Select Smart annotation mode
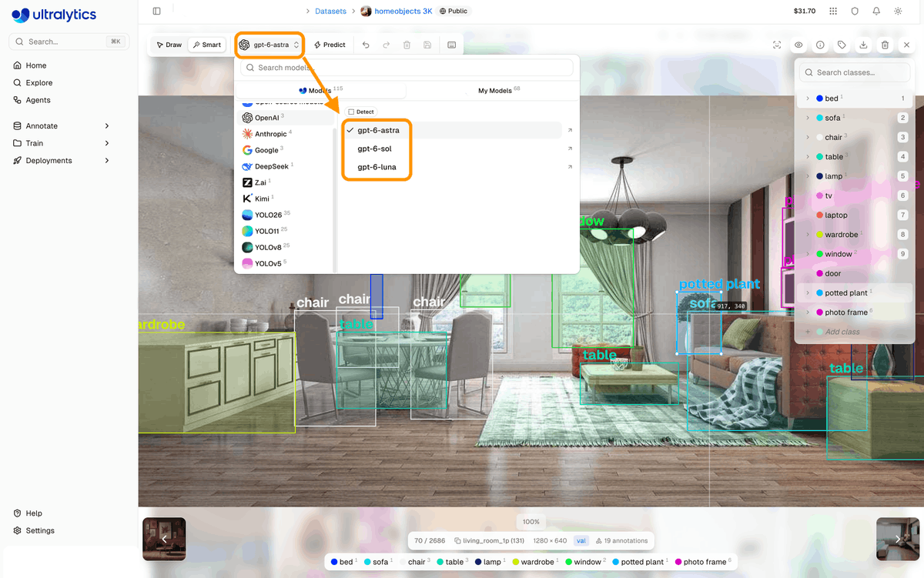This screenshot has height=578, width=924. click(x=207, y=45)
